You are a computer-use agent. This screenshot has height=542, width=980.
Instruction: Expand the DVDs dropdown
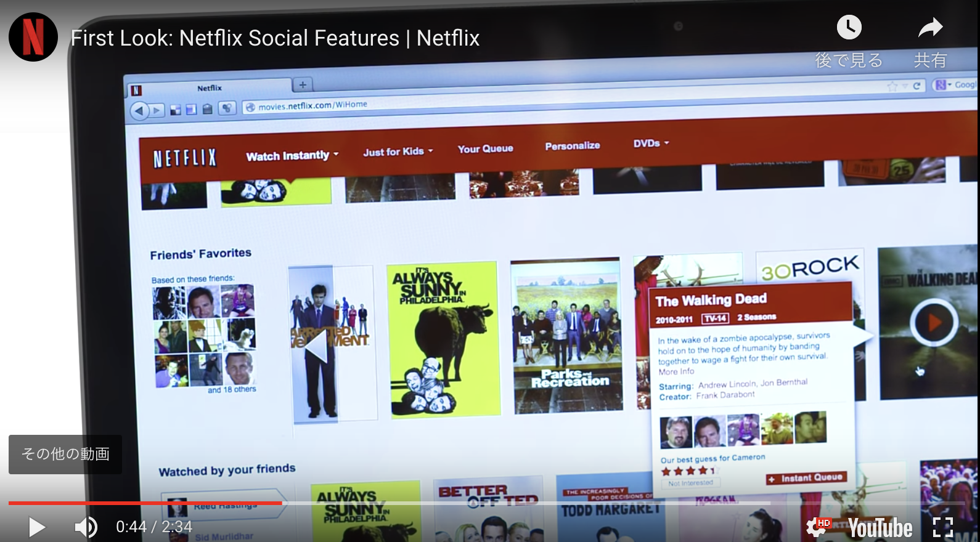click(651, 144)
